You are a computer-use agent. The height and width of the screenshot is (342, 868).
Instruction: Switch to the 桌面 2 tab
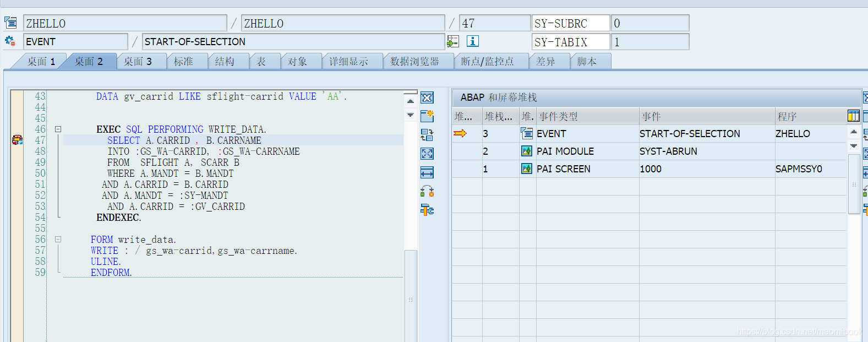(89, 61)
